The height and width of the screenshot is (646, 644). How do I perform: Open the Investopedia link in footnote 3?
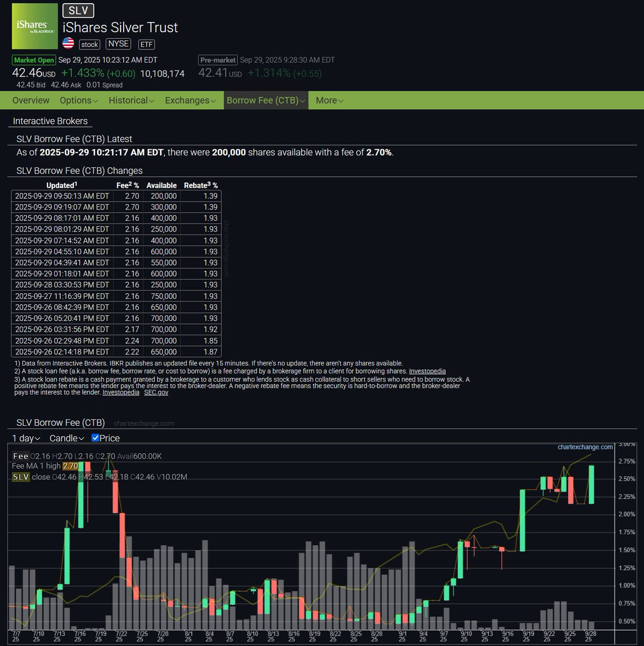coord(121,392)
